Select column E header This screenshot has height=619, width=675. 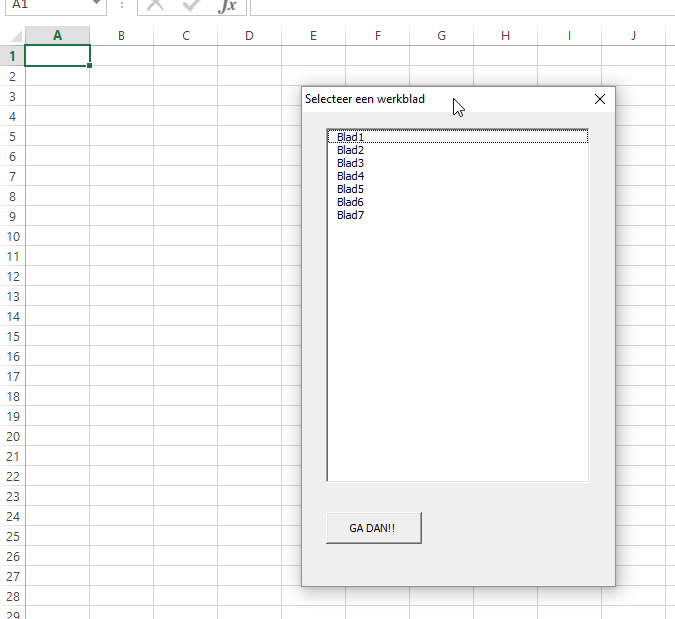click(x=313, y=36)
